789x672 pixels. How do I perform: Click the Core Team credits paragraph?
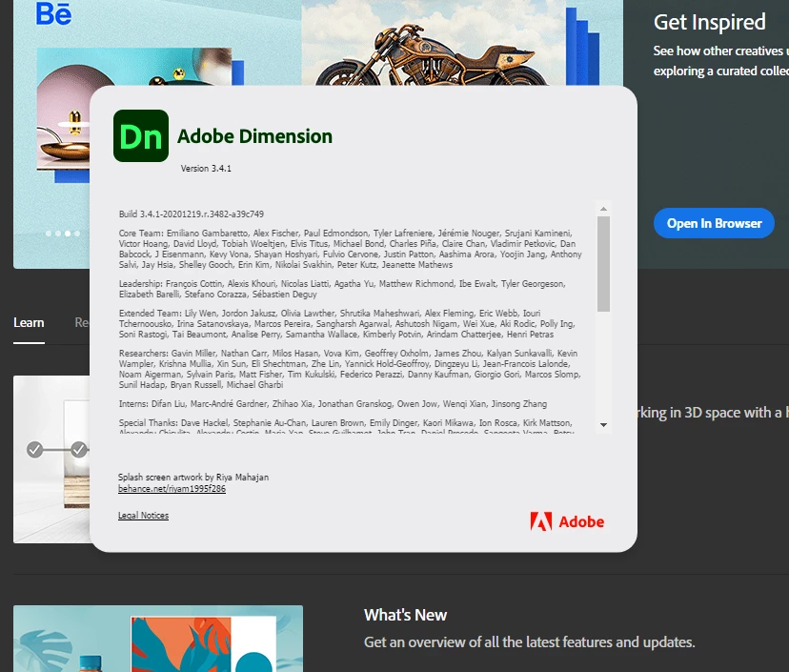tap(351, 249)
